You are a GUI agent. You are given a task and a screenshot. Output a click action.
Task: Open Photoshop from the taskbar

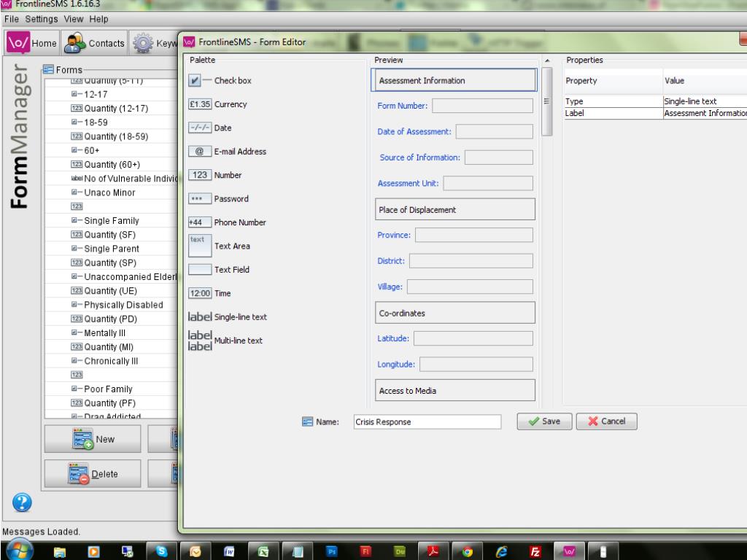(332, 551)
